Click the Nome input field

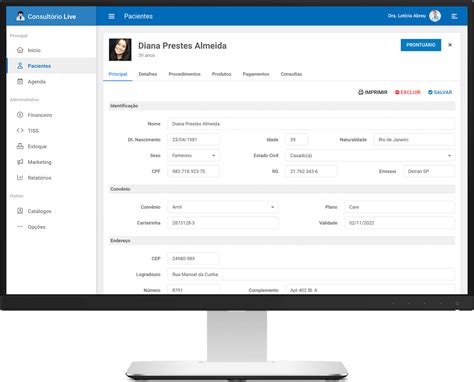[311, 124]
